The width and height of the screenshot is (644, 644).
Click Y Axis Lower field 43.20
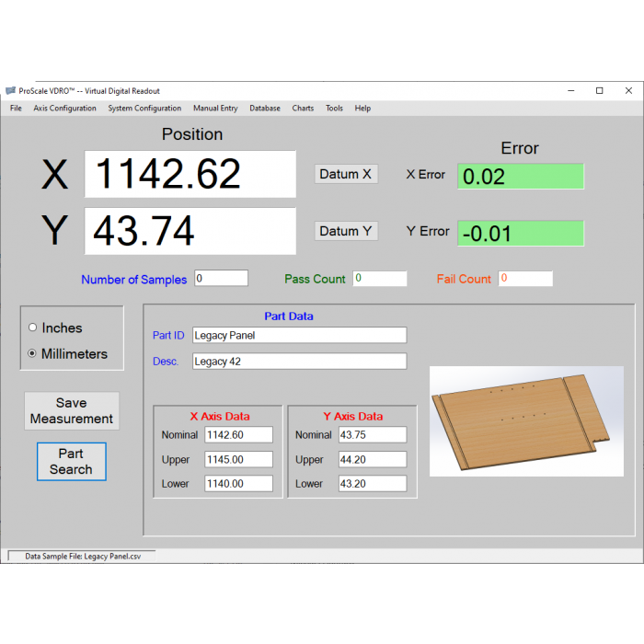pyautogui.click(x=373, y=483)
